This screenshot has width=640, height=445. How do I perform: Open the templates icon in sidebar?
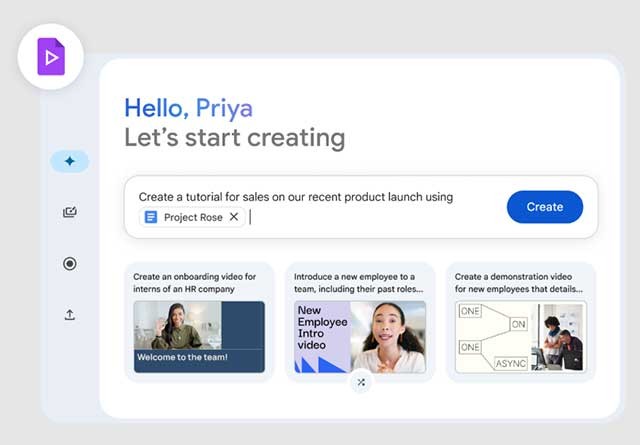(69, 212)
